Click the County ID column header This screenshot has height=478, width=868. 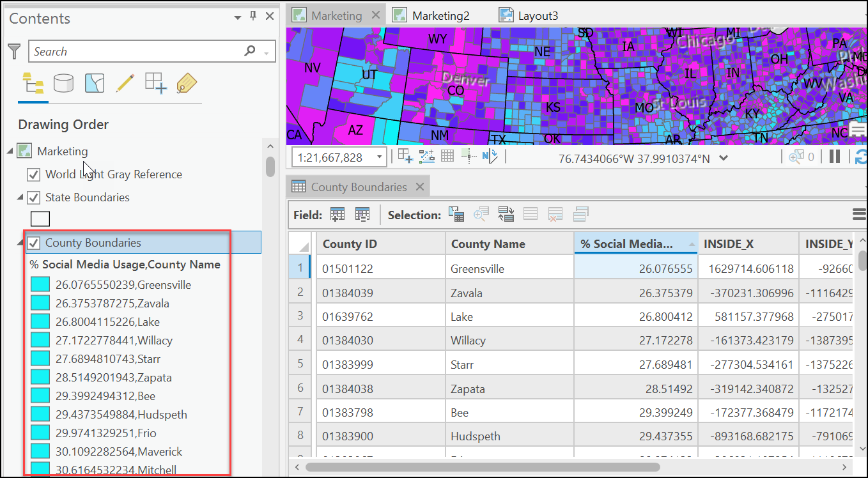381,243
